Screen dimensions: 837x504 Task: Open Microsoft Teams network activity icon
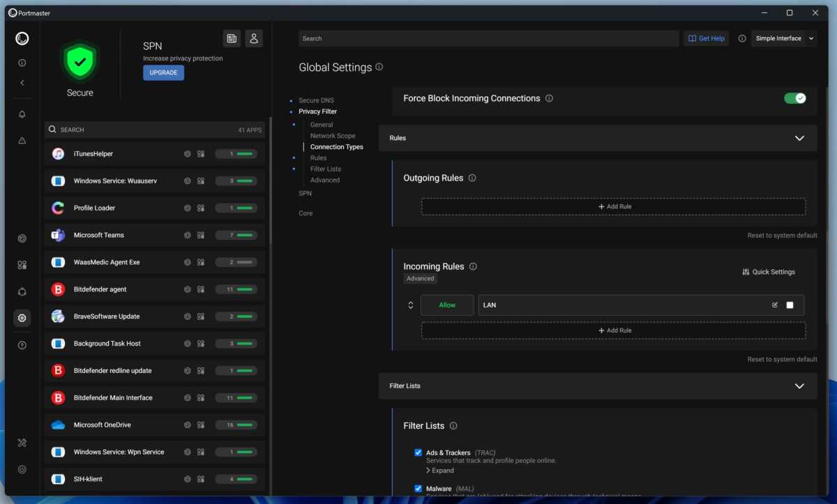(x=188, y=235)
